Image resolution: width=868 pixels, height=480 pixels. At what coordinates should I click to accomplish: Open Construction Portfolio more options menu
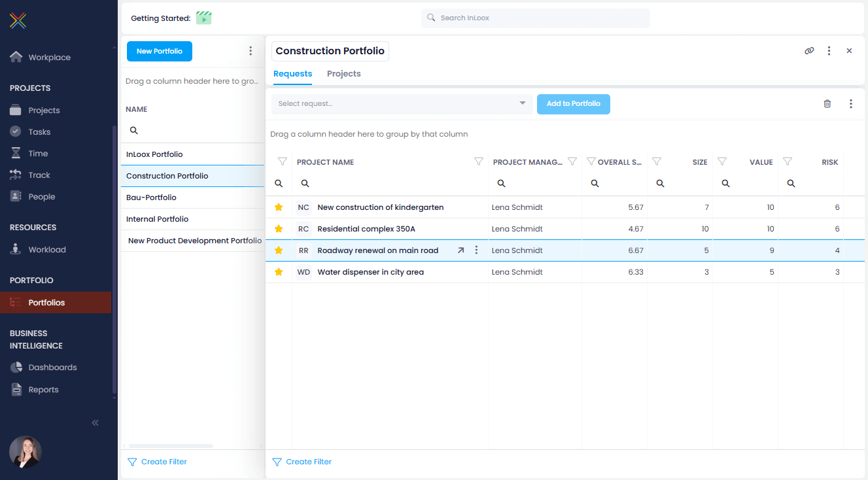[829, 51]
